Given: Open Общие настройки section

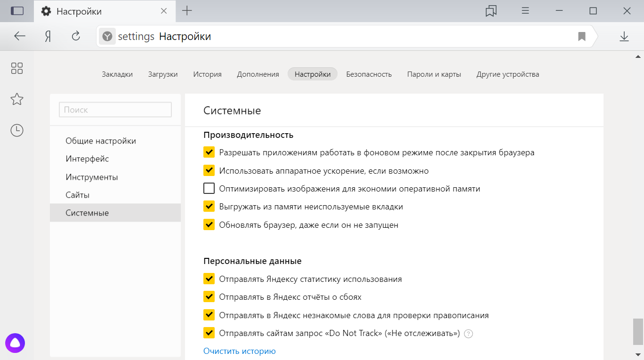Looking at the screenshot, I should (x=115, y=141).
